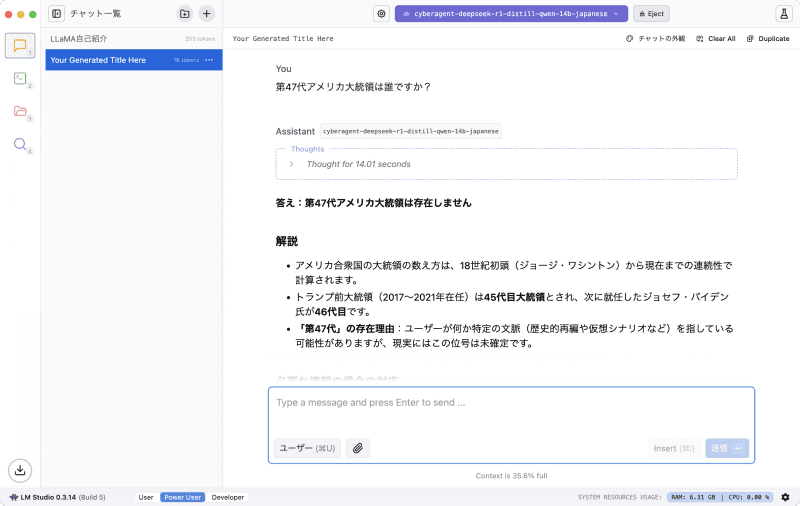Viewport: 800px width, 506px height.
Task: Send the message with 送信 button
Action: tap(727, 448)
